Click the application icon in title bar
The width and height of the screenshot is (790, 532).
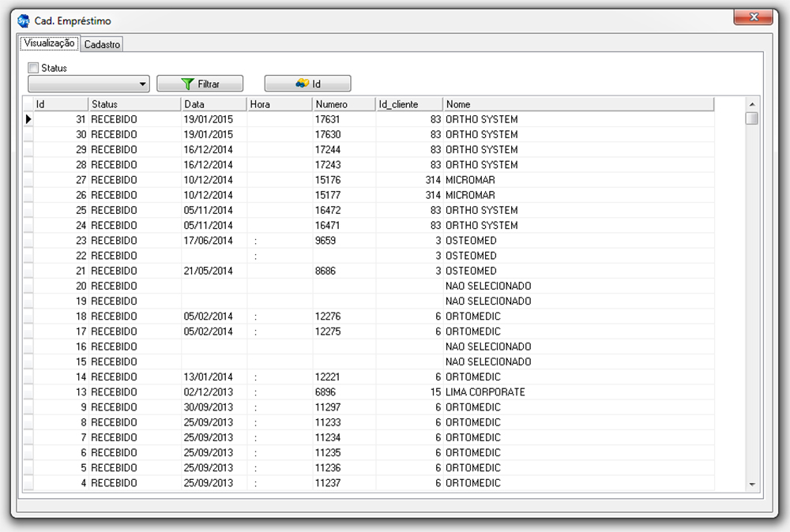(24, 21)
